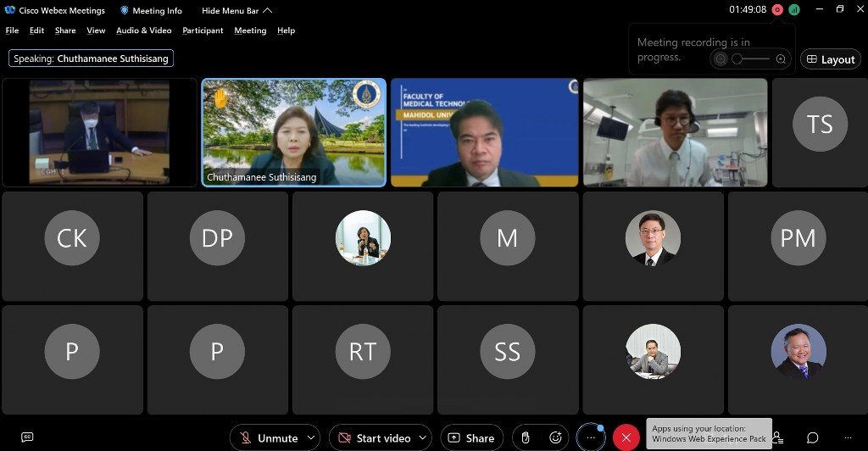Open the Participant menu
Image resolution: width=868 pixels, height=451 pixels.
203,31
